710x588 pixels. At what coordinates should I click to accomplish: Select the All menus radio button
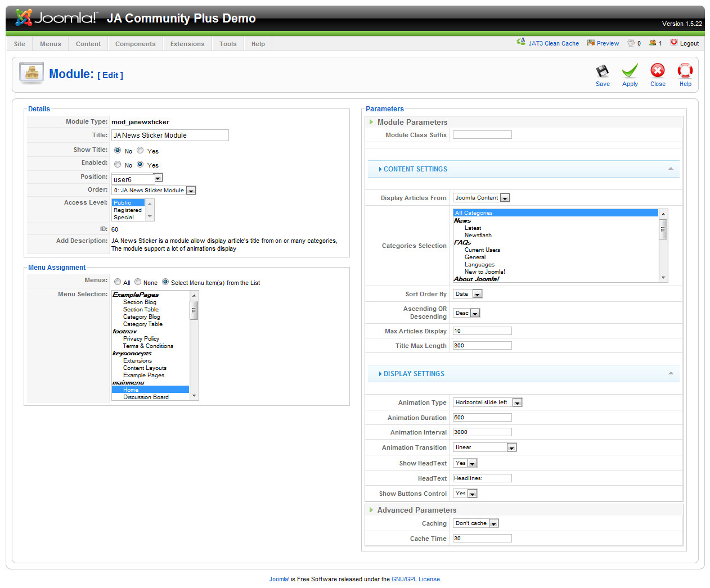tap(118, 282)
